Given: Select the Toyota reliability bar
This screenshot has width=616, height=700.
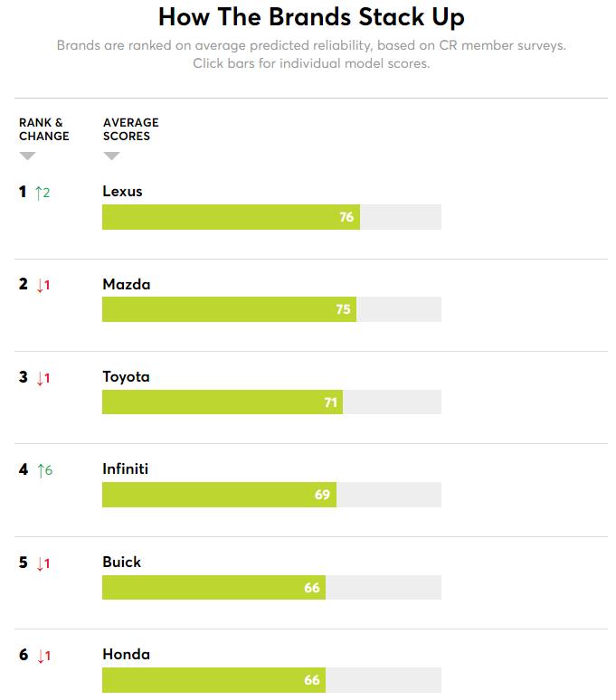Looking at the screenshot, I should click(x=271, y=402).
